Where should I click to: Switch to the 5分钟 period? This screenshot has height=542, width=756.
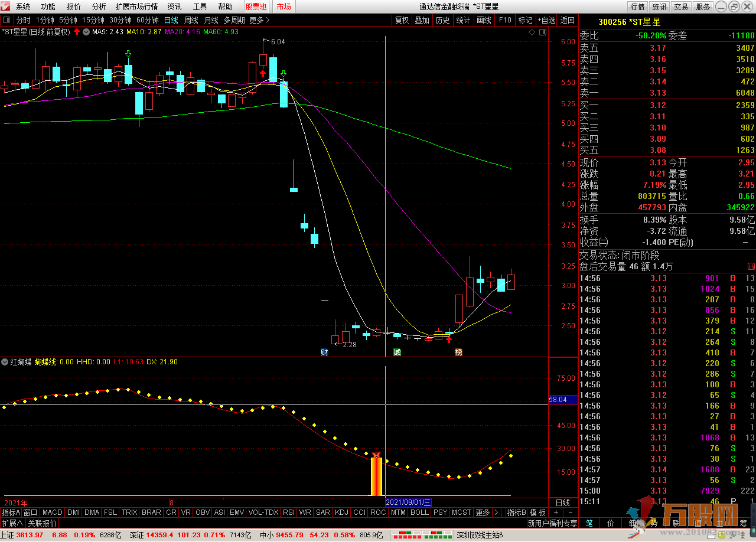coord(69,20)
